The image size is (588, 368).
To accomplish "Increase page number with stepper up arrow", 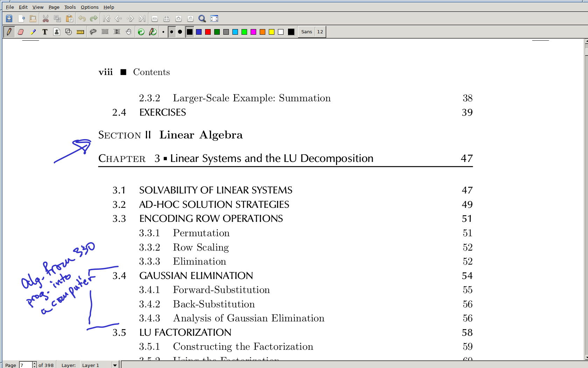I will [x=34, y=363].
